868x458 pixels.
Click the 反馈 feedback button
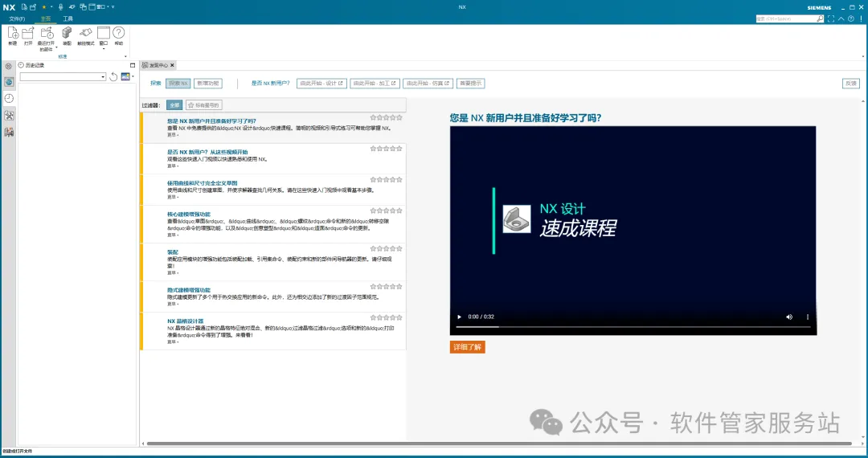pos(851,84)
